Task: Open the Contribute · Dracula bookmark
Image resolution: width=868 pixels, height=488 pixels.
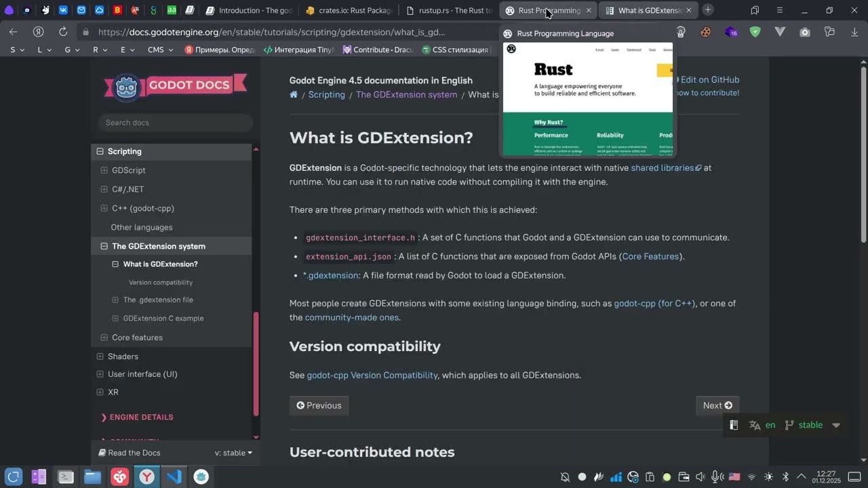Action: [378, 49]
